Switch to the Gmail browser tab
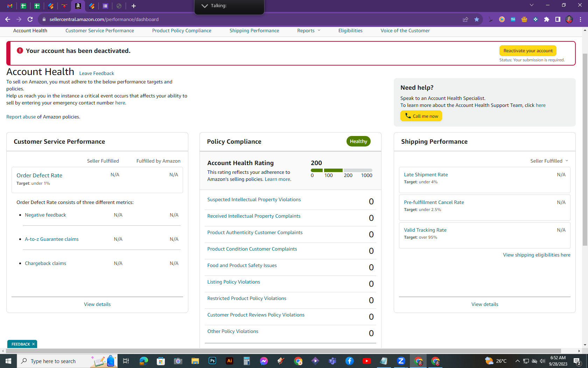 pyautogui.click(x=10, y=6)
